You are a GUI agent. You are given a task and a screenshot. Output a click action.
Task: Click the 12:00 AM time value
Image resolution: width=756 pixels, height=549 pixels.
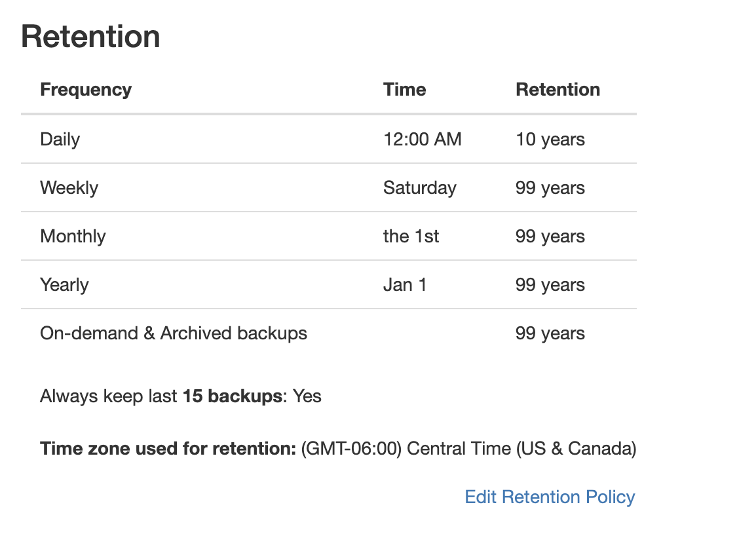coord(423,139)
